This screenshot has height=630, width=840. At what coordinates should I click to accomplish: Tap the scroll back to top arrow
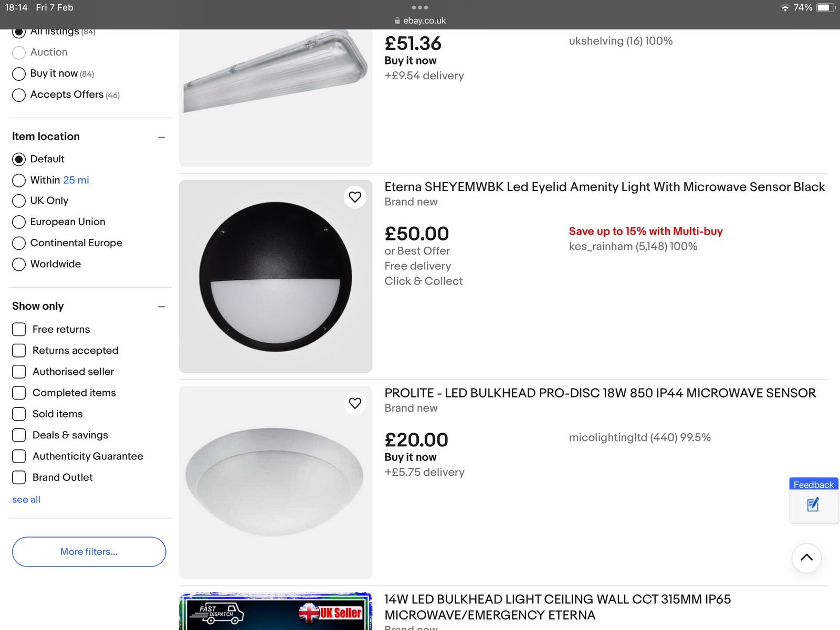806,558
